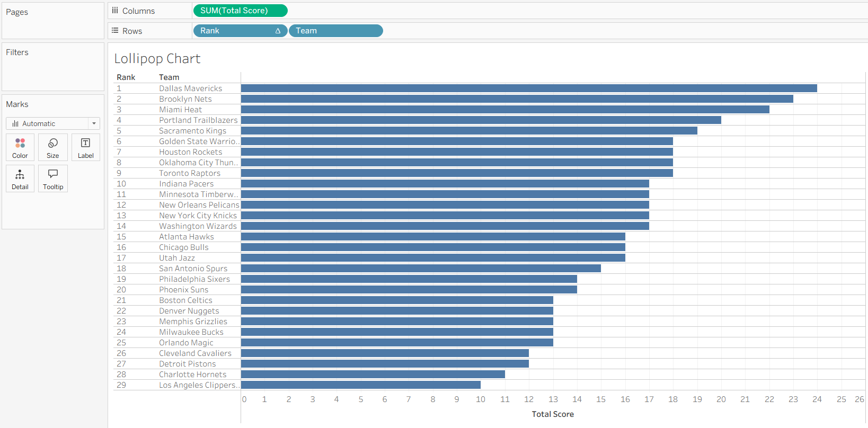Click the Chicago Bulls team label

coord(184,247)
